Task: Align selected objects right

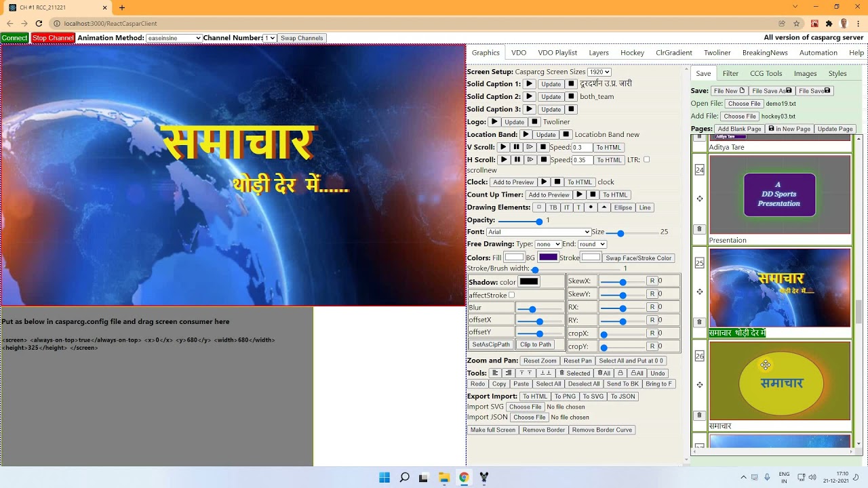Action: tap(508, 373)
